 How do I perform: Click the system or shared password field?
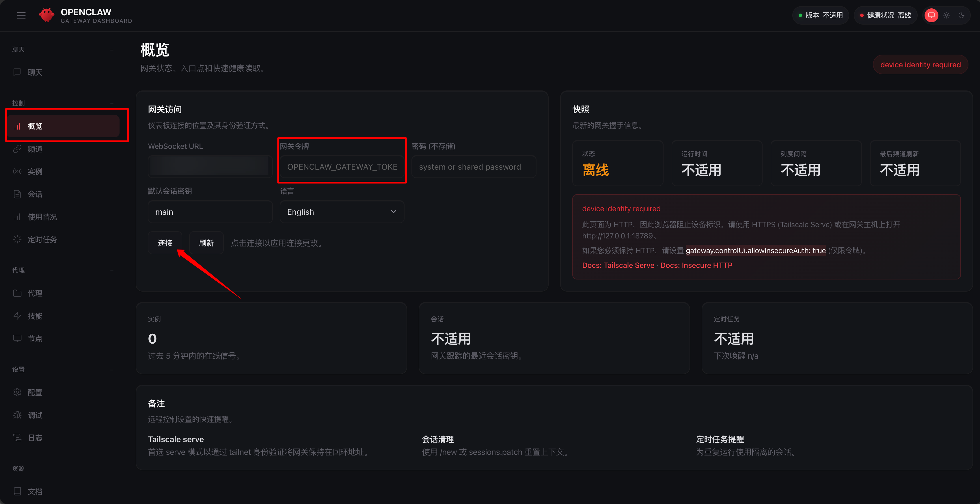click(473, 167)
